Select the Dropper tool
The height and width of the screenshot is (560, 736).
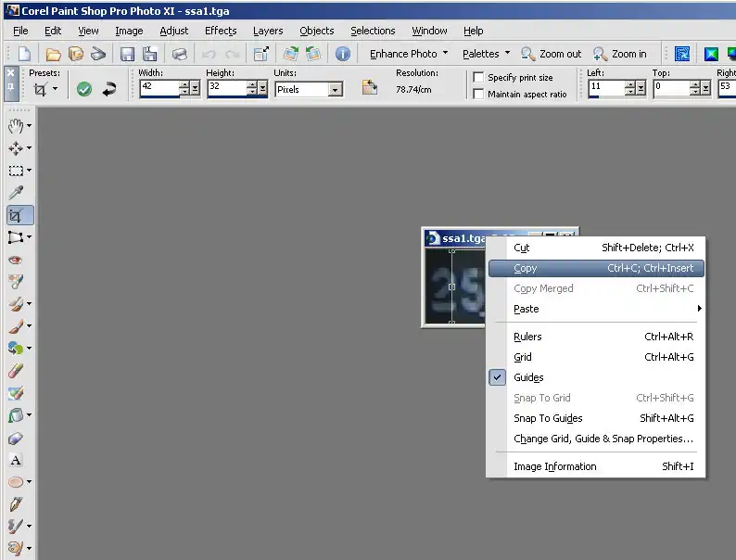point(16,193)
